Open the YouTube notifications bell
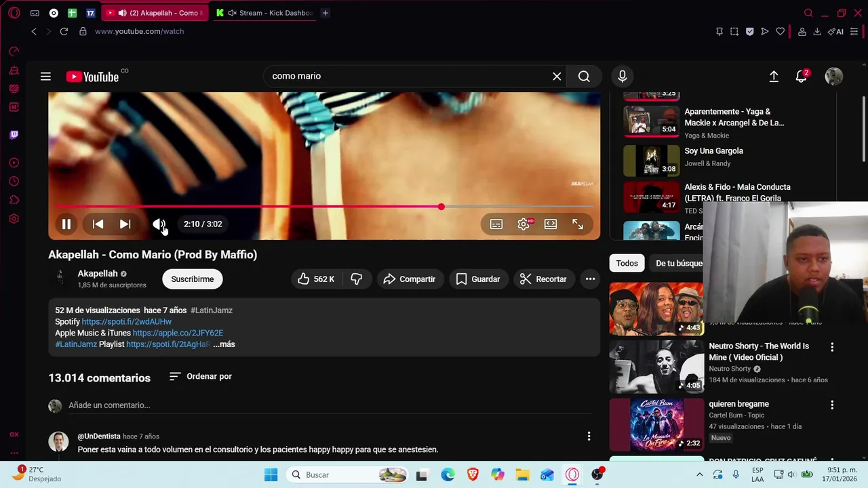 point(802,77)
